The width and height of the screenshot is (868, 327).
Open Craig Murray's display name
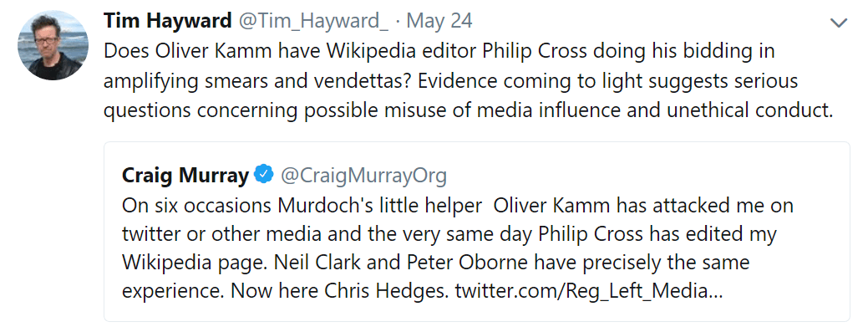tap(185, 176)
